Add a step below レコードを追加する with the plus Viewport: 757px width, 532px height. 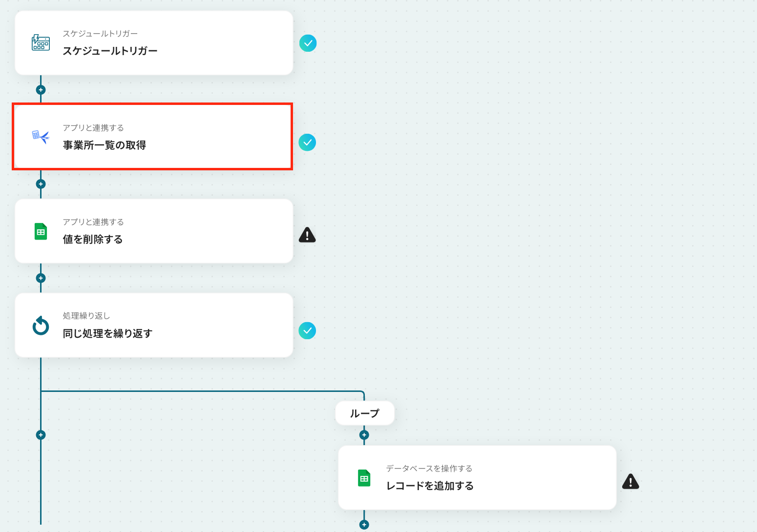[x=364, y=525]
